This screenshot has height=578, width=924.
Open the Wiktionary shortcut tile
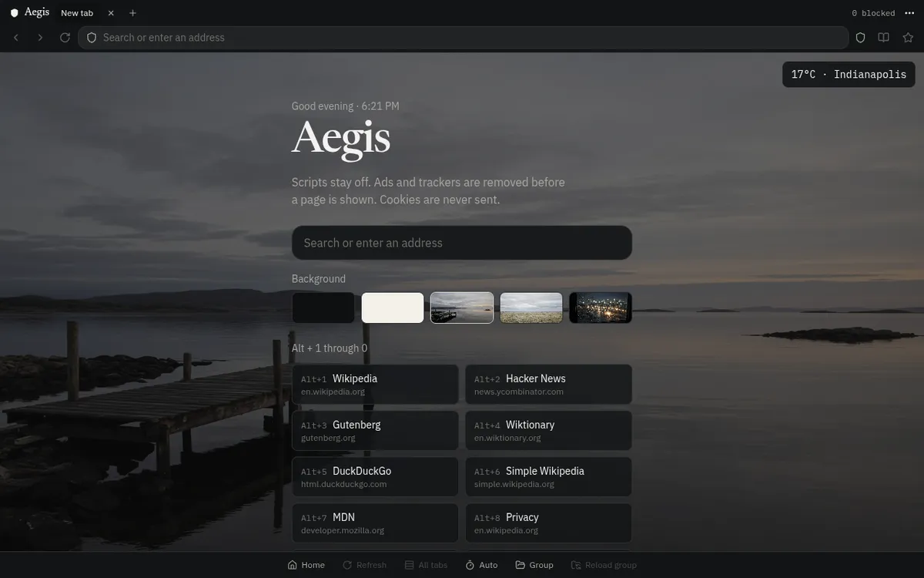[548, 430]
